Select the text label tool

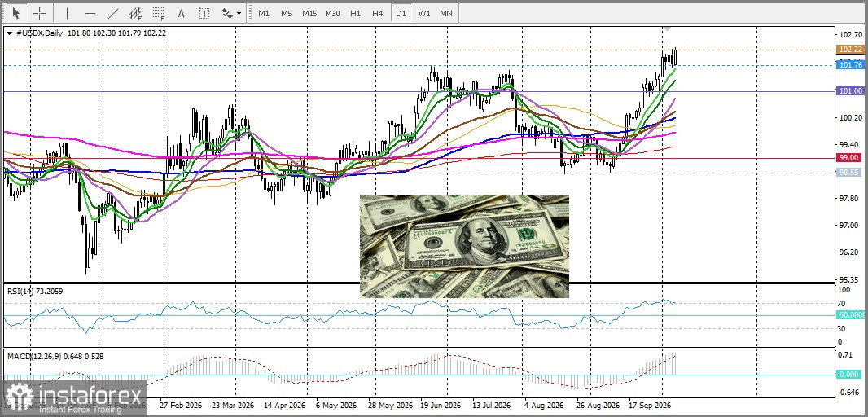tap(204, 13)
